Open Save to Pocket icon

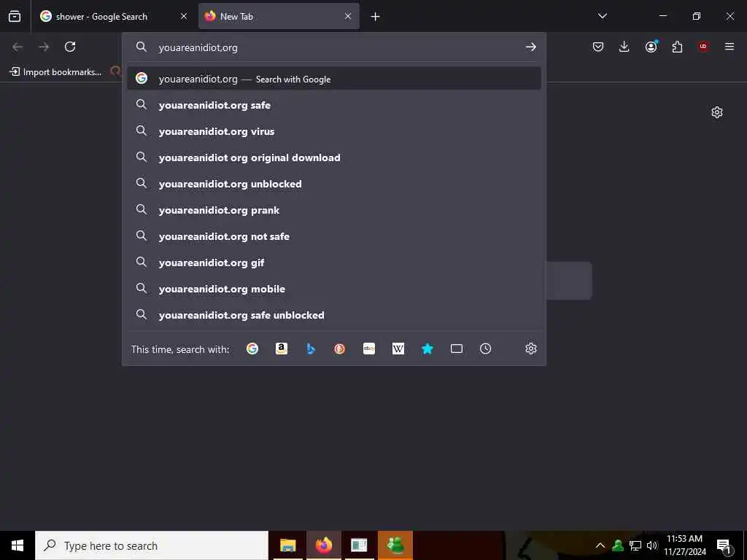pyautogui.click(x=598, y=47)
